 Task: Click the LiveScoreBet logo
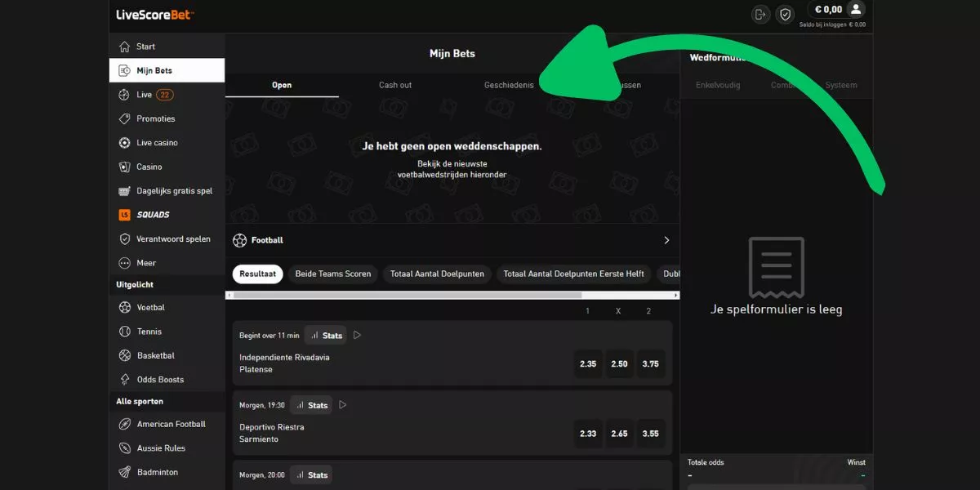pos(155,14)
